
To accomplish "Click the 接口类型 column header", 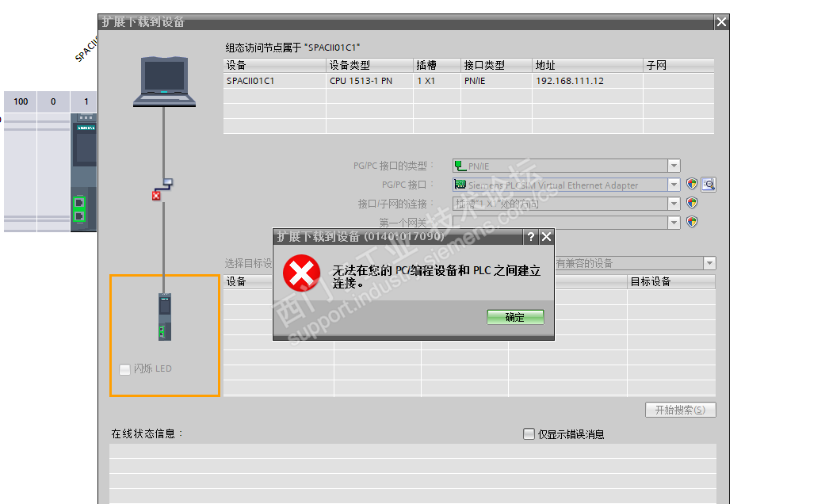I will (x=496, y=65).
